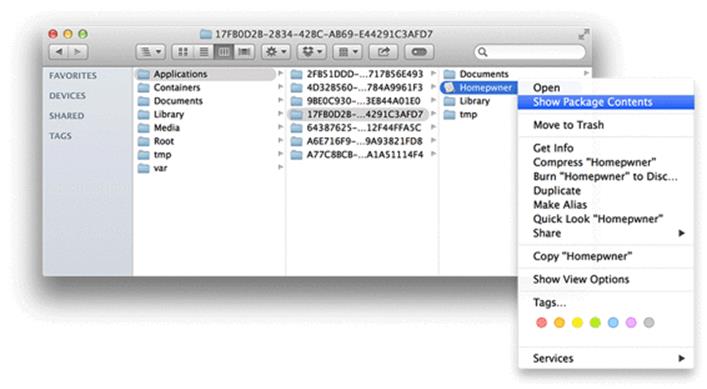Screen dimensions: 707x389
Task: Choose Duplicate from context menu
Action: coord(606,191)
